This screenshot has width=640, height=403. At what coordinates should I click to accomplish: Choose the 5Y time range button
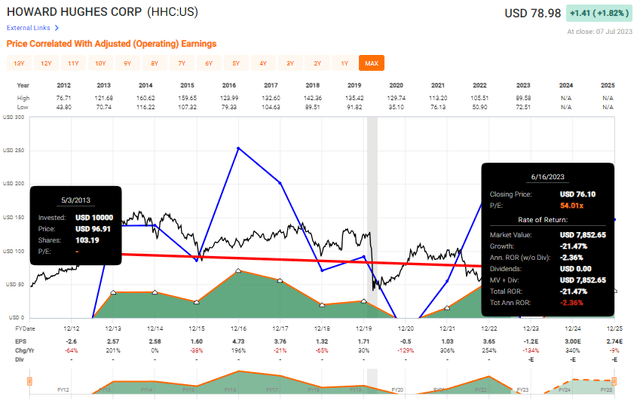tap(236, 63)
